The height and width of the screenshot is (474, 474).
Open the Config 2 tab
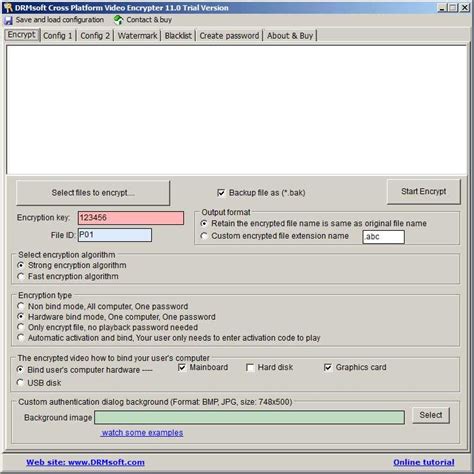(x=95, y=36)
